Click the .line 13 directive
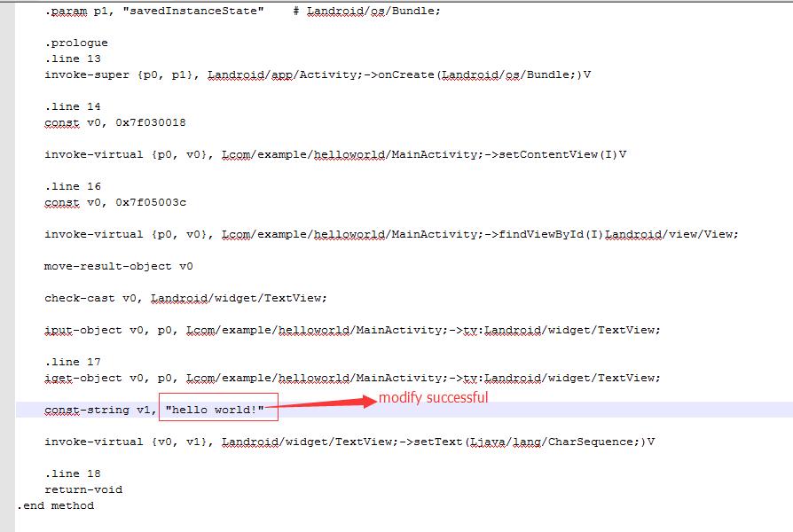The height and width of the screenshot is (532, 793). [x=73, y=59]
